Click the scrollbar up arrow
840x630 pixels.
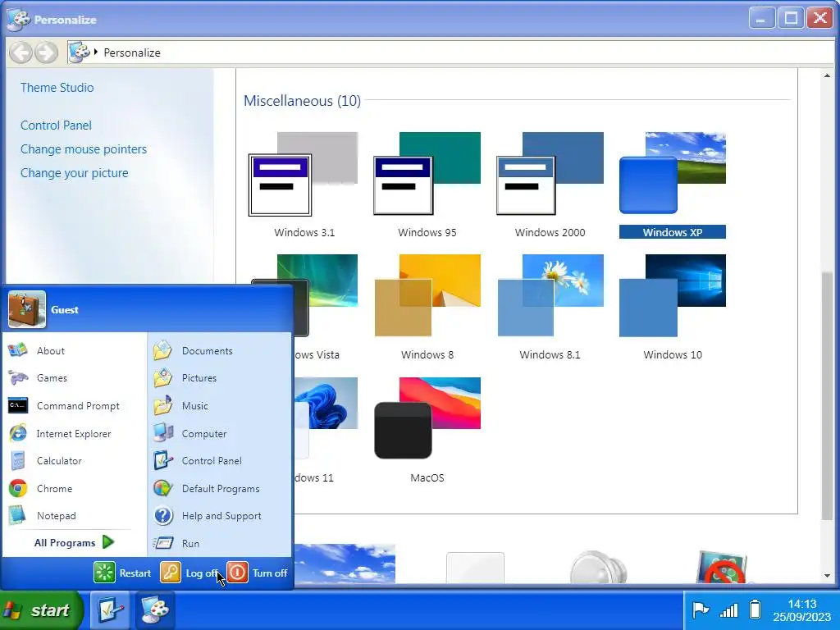point(827,75)
